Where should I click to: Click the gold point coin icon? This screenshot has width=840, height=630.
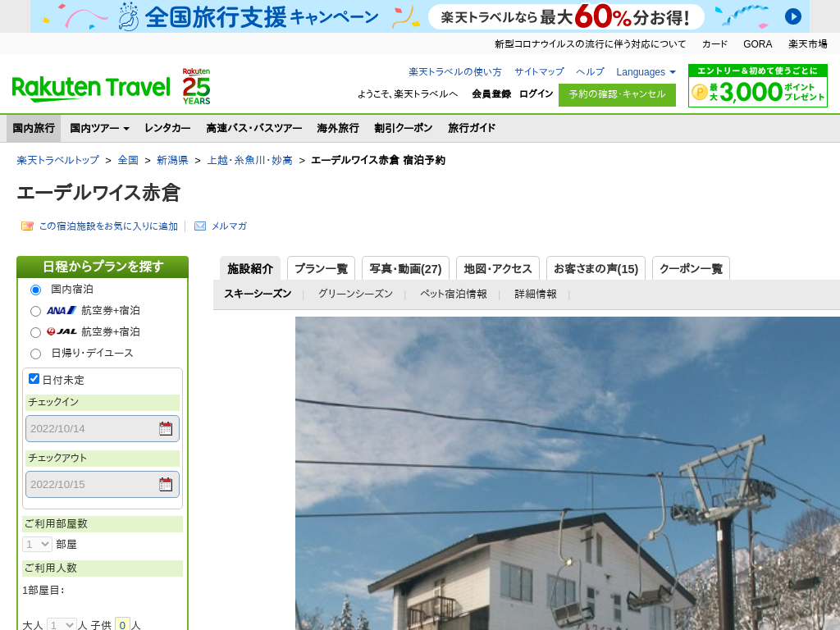700,92
